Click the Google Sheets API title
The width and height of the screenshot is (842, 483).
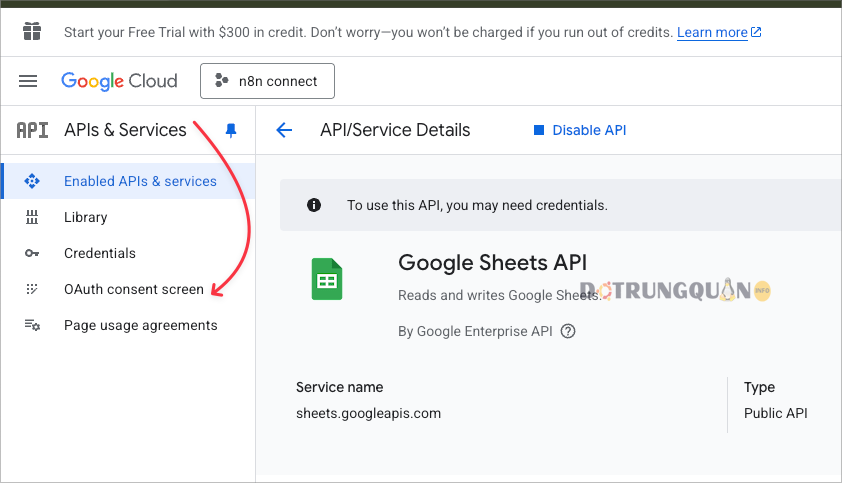tap(492, 263)
